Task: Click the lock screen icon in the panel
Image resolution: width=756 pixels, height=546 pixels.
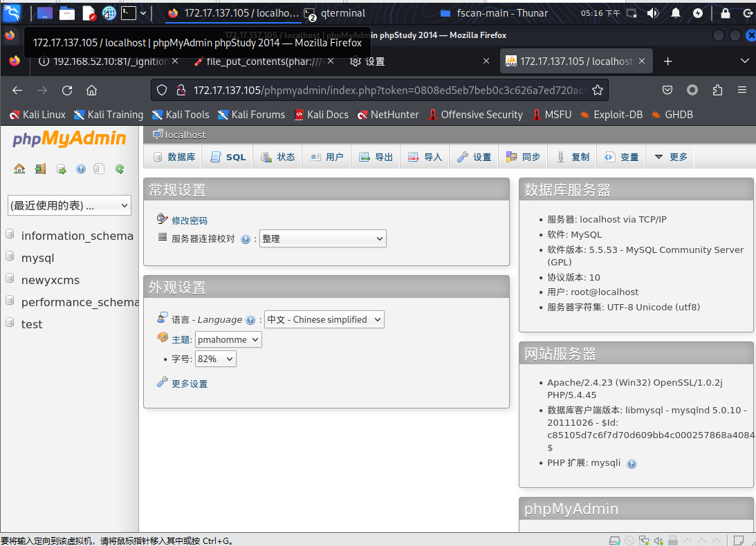Action: (725, 13)
